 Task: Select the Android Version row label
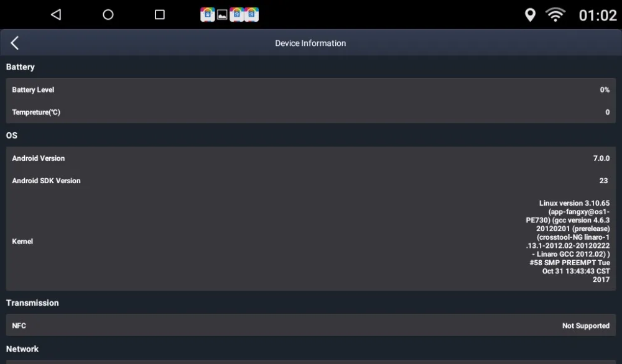tap(39, 158)
